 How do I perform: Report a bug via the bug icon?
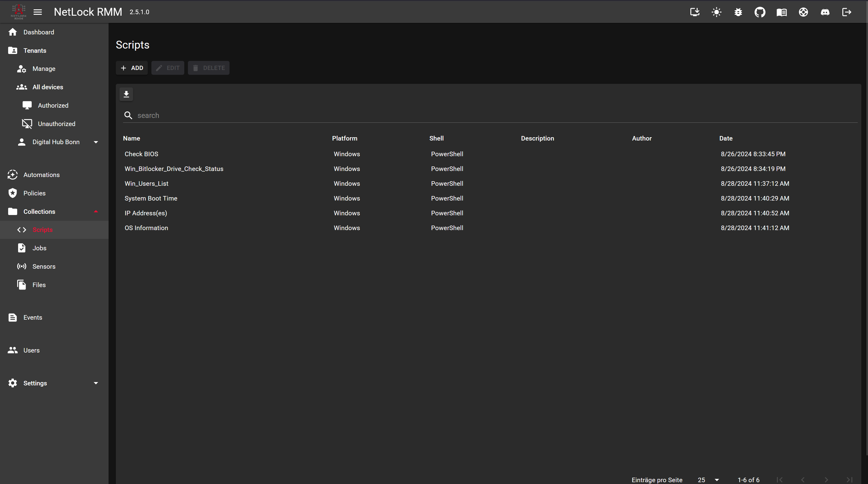pos(738,12)
